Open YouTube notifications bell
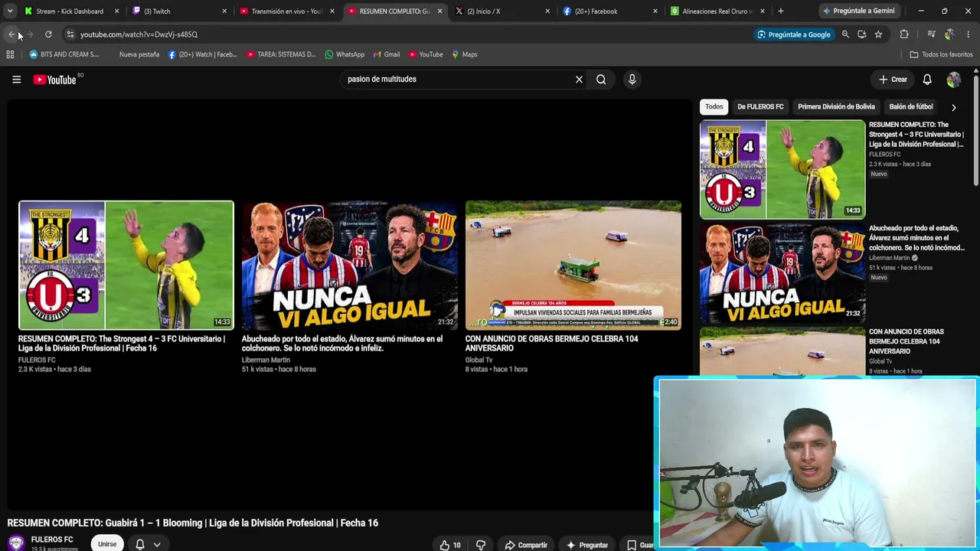Viewport: 980px width, 551px height. (927, 80)
